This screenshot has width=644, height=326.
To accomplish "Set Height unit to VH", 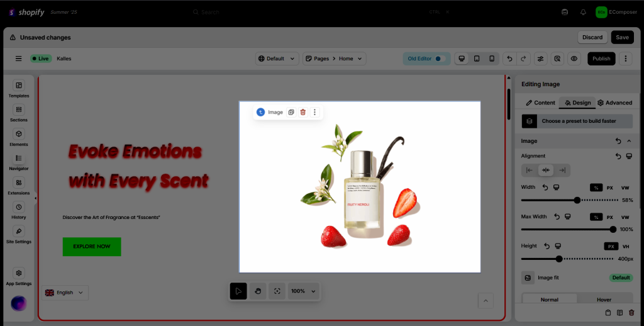I will pos(626,247).
